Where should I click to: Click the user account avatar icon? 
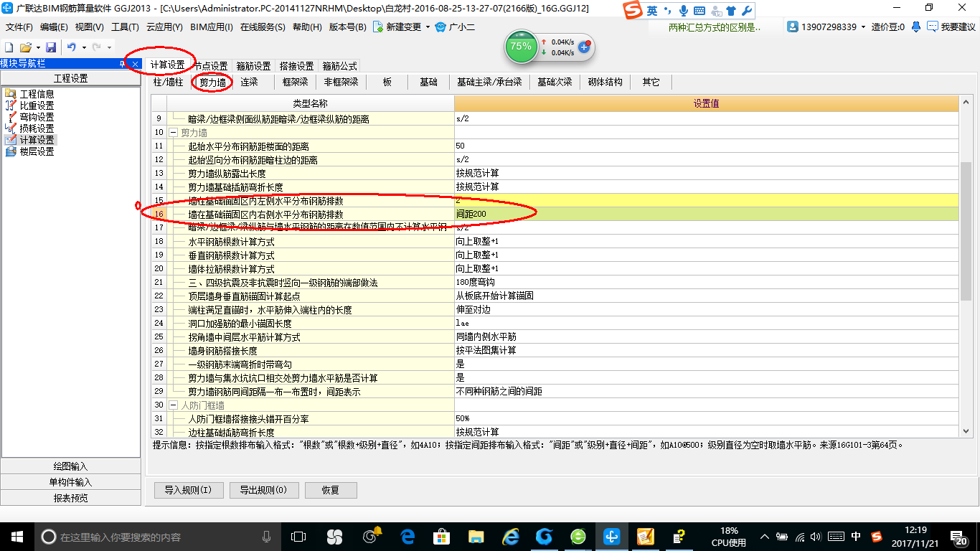point(793,27)
